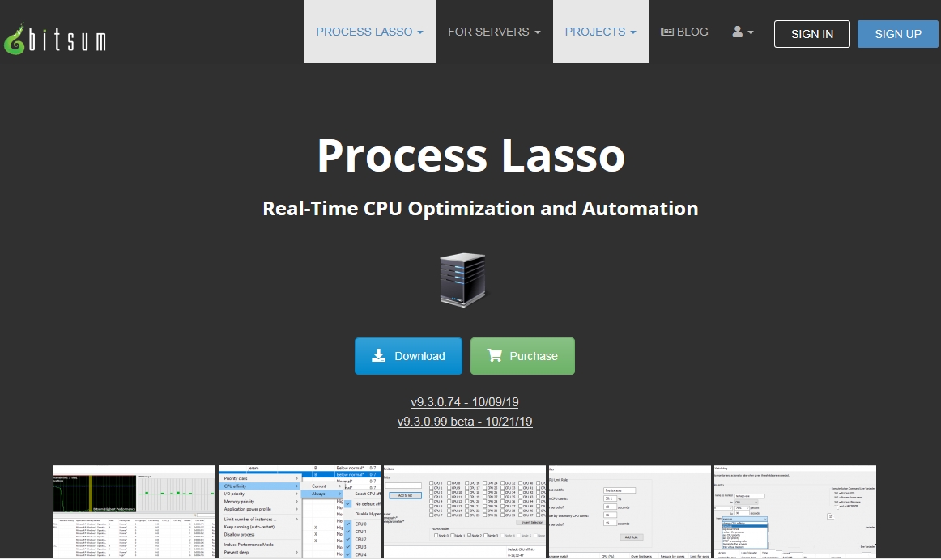Open the CPU checkbox grid screenshot thumbnail
941x560 pixels.
coord(465,512)
